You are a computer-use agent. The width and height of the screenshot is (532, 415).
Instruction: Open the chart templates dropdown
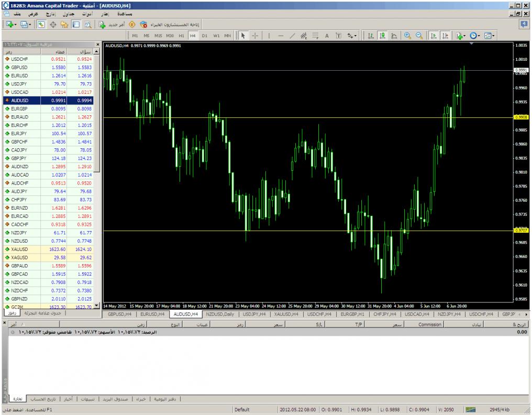pos(493,35)
